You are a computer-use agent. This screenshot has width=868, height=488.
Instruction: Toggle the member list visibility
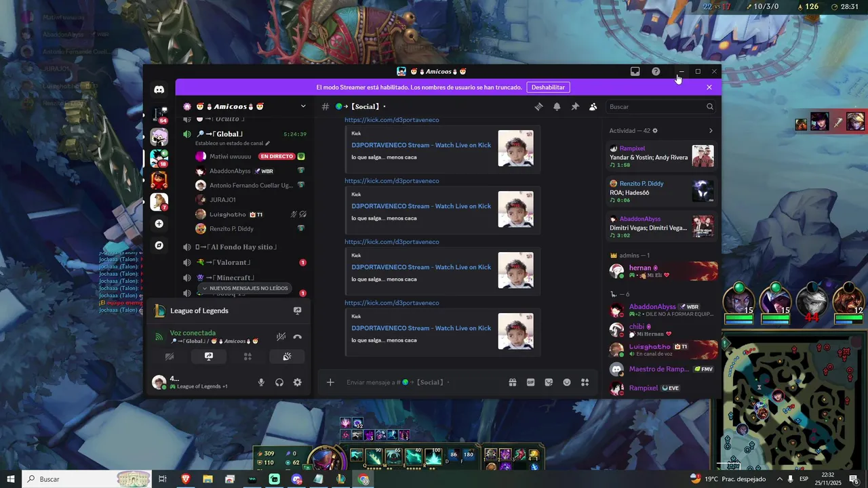[x=593, y=106]
